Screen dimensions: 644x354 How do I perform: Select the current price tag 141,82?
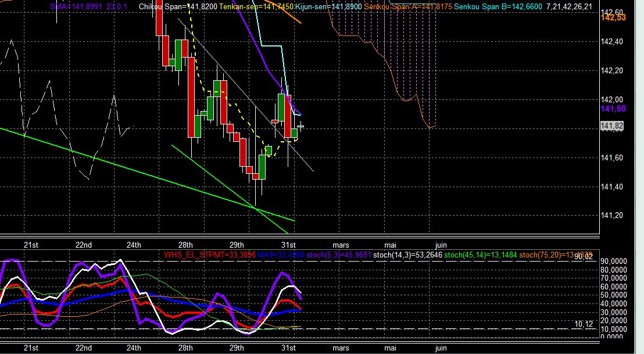[x=612, y=126]
